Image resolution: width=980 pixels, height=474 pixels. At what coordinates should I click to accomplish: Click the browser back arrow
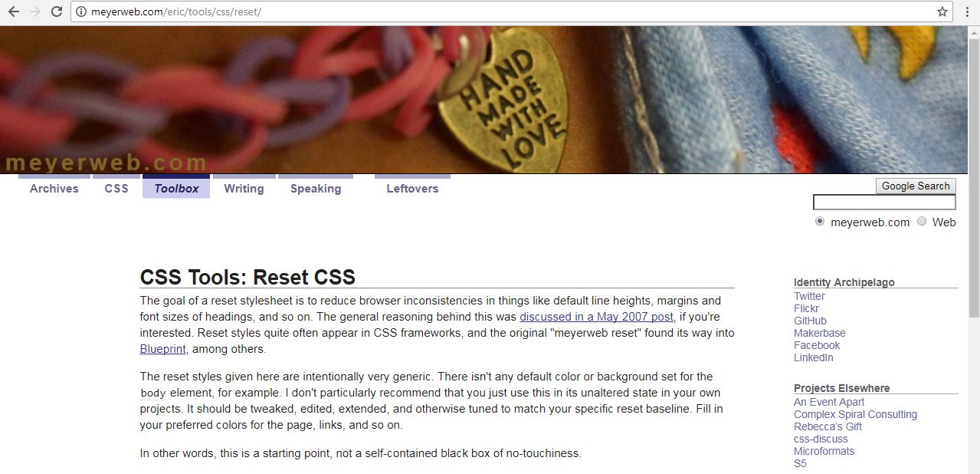(x=13, y=12)
